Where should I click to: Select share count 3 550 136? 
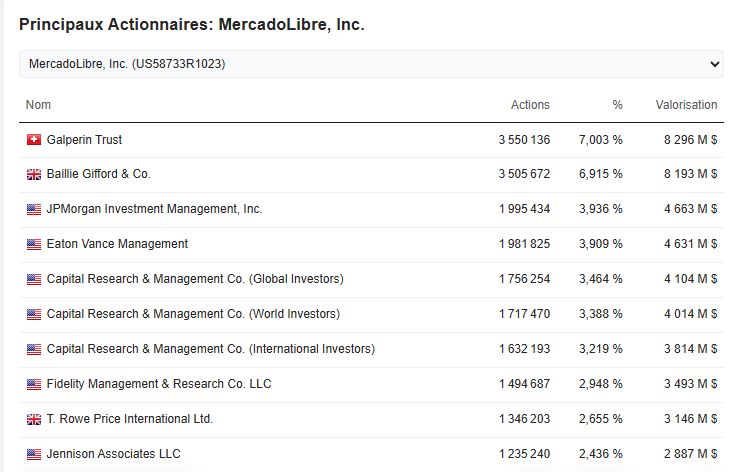coord(524,140)
